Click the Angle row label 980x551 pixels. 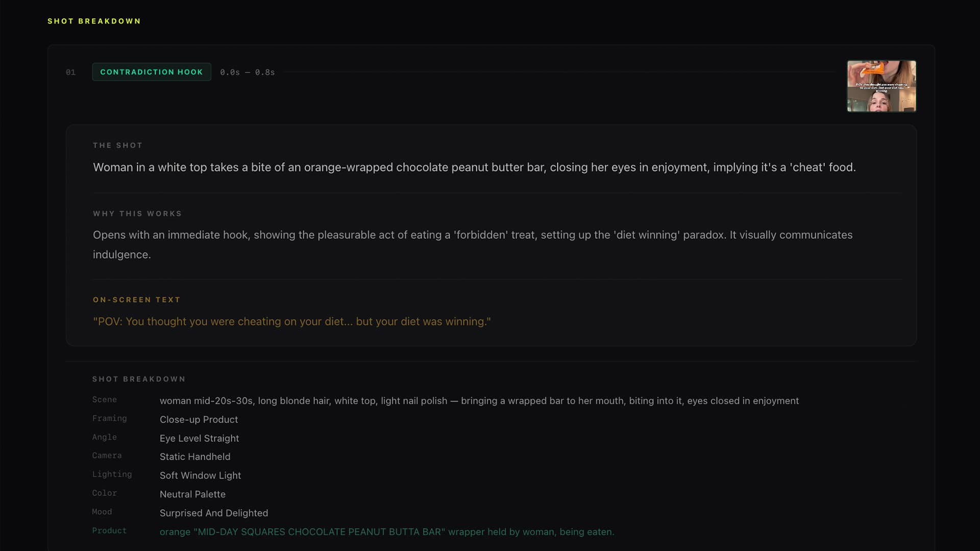pos(105,437)
